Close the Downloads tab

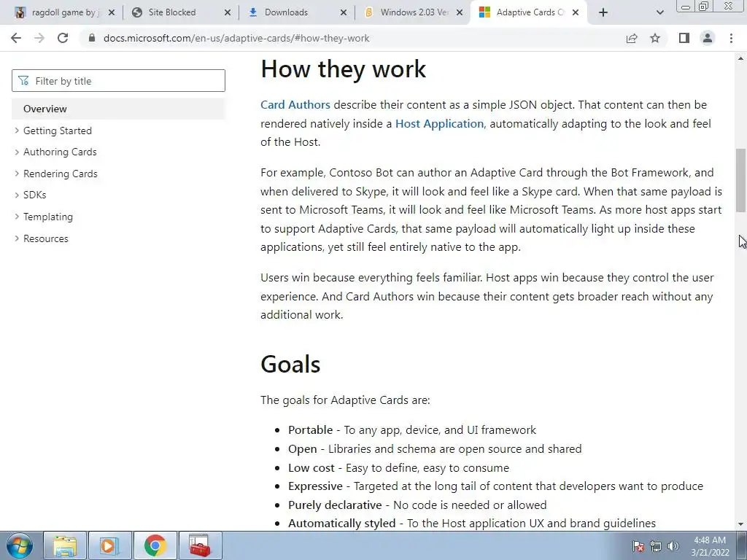click(x=344, y=12)
